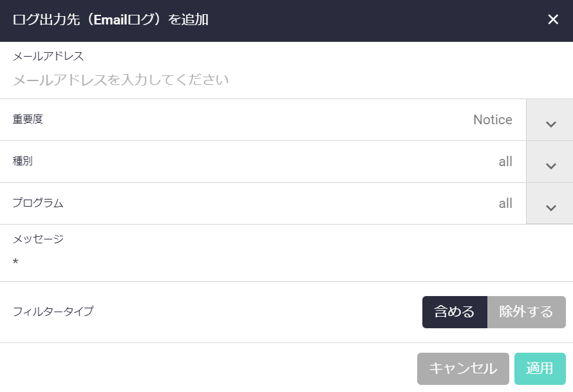The image size is (573, 392).
Task: Click the フィルタータイプ label
Action: (53, 312)
